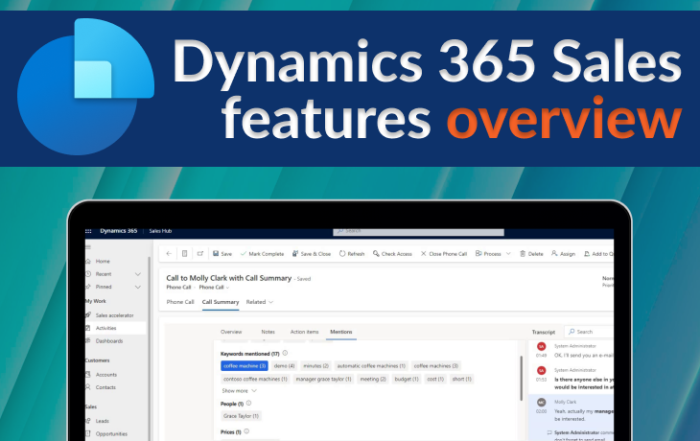The height and width of the screenshot is (441, 700).
Task: Refresh the phone call record
Action: [x=352, y=254]
